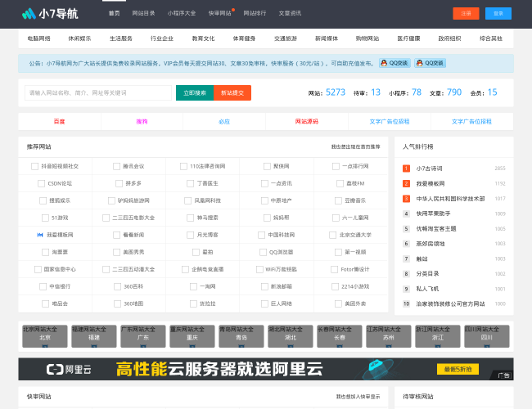The height and width of the screenshot is (409, 532).
Task: Open the 综合其他 category
Action: (x=491, y=38)
